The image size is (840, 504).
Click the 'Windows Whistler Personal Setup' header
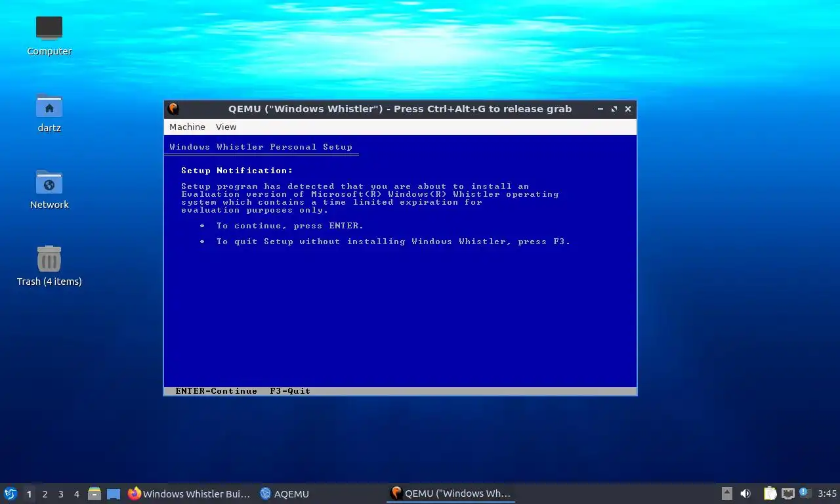(261, 147)
